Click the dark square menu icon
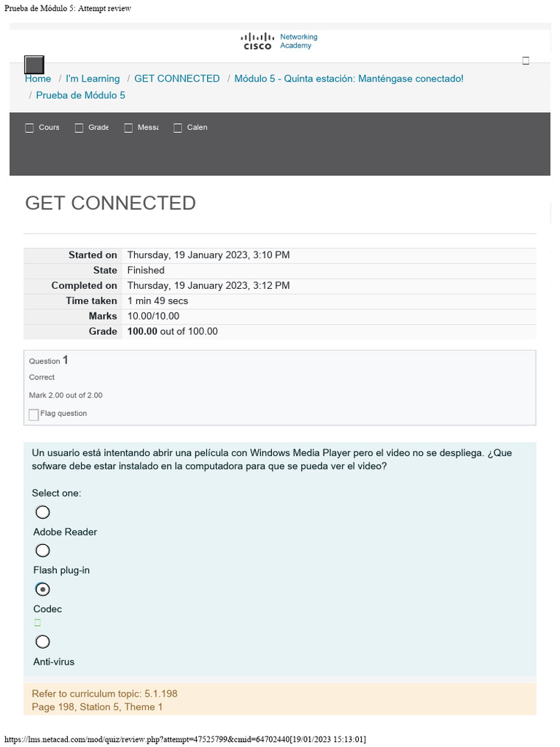The height and width of the screenshot is (747, 560). click(x=34, y=64)
